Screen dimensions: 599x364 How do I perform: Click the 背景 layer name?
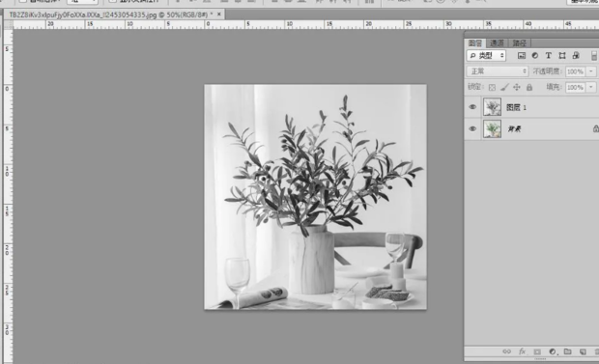[x=514, y=129]
